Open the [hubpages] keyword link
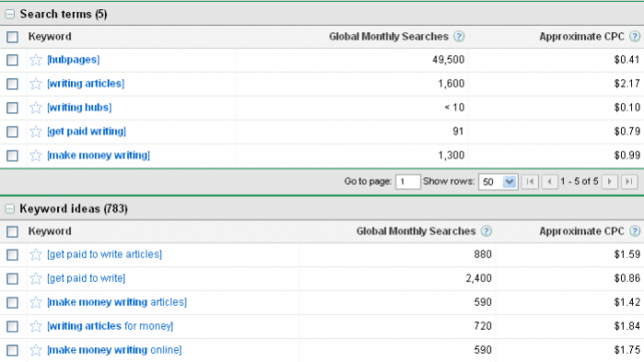Viewport: 644px width, 362px height. [x=74, y=60]
